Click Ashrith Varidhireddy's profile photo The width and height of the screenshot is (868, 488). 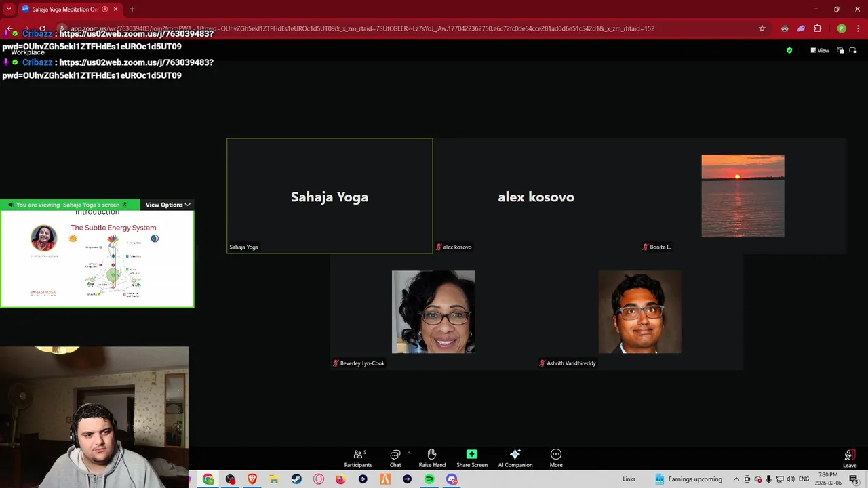(x=639, y=312)
